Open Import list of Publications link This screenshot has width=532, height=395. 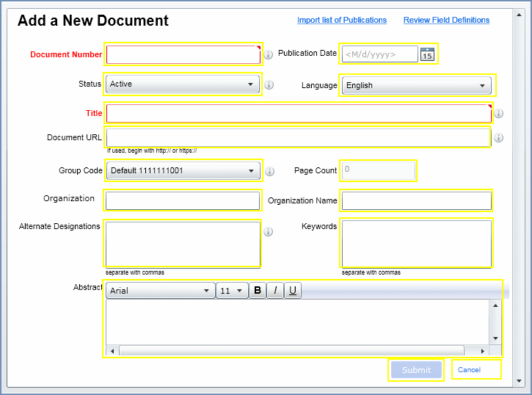pyautogui.click(x=342, y=20)
